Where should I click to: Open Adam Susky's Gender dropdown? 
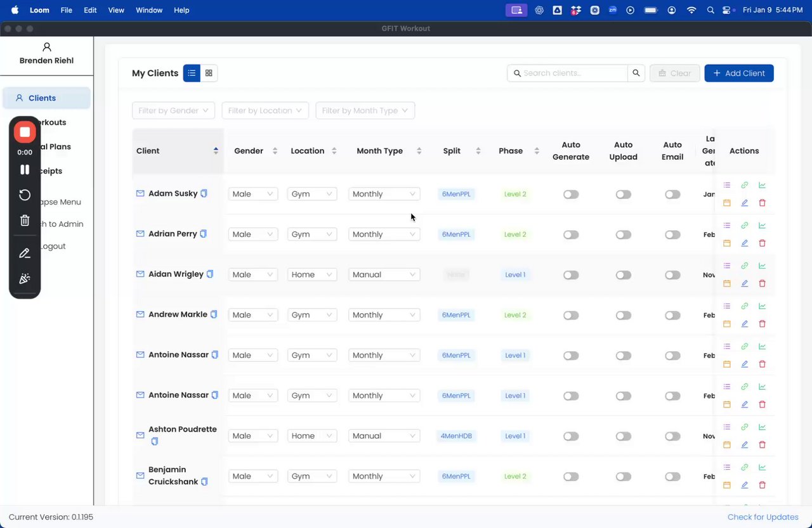[x=252, y=194]
